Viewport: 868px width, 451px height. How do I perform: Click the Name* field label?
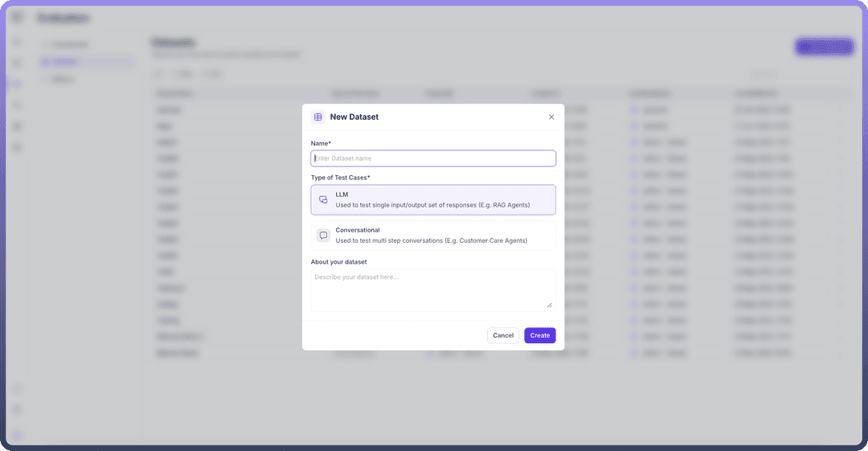[321, 143]
